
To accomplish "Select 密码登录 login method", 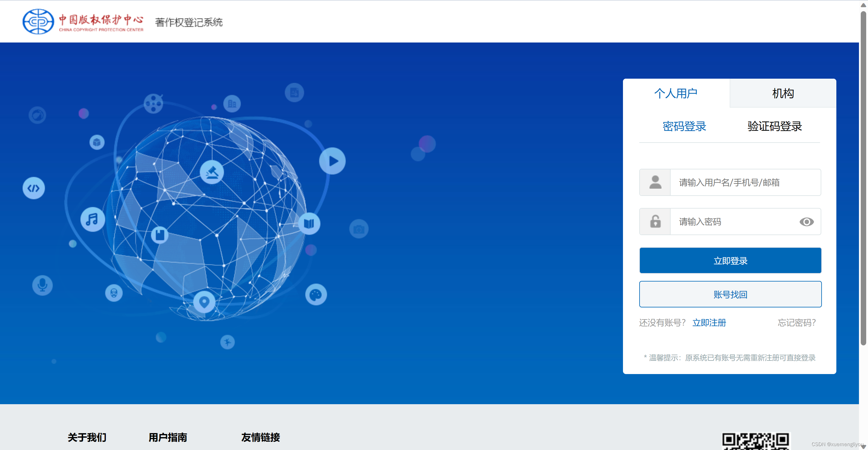I will coord(684,126).
